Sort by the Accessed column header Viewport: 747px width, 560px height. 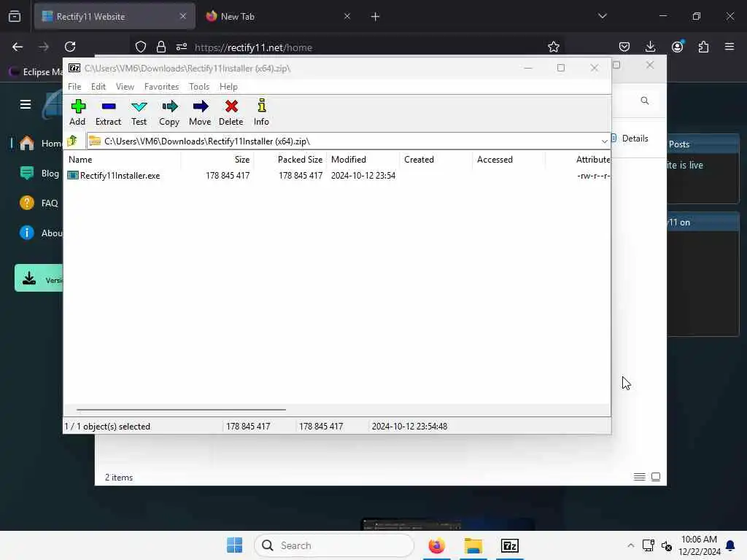(508, 160)
